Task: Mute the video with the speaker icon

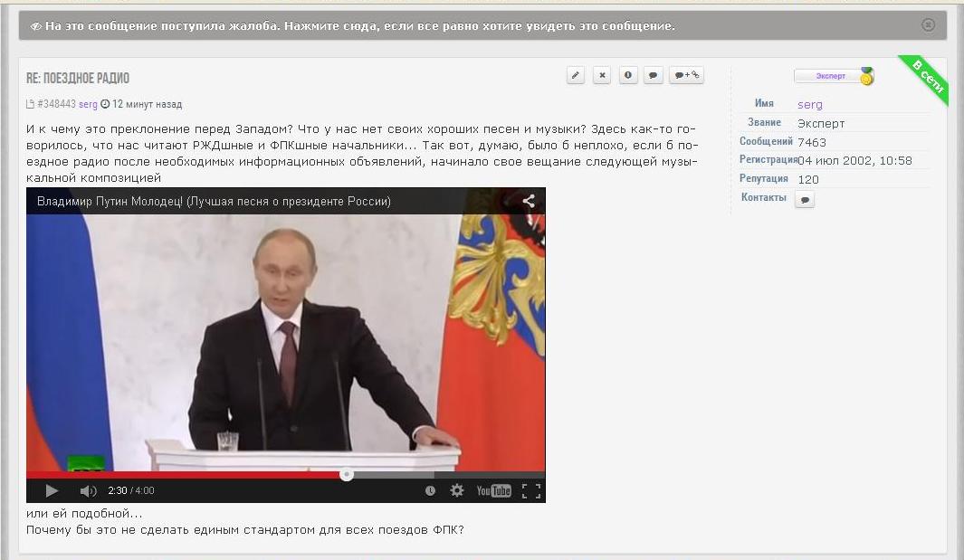Action: pos(88,490)
